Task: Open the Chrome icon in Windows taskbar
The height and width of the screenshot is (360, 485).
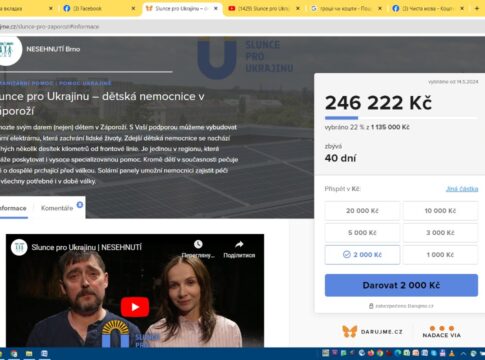Action: click(x=14, y=354)
